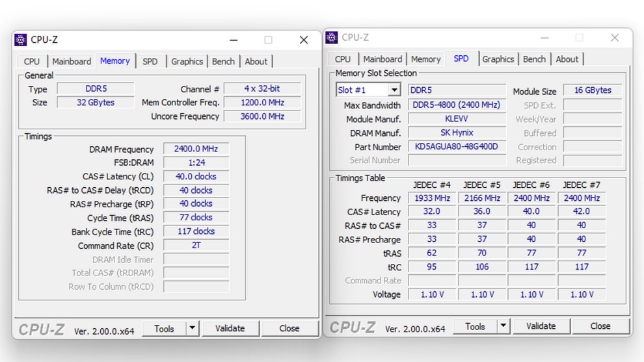Open the CPU tab in the right CPU-Z window

[343, 59]
